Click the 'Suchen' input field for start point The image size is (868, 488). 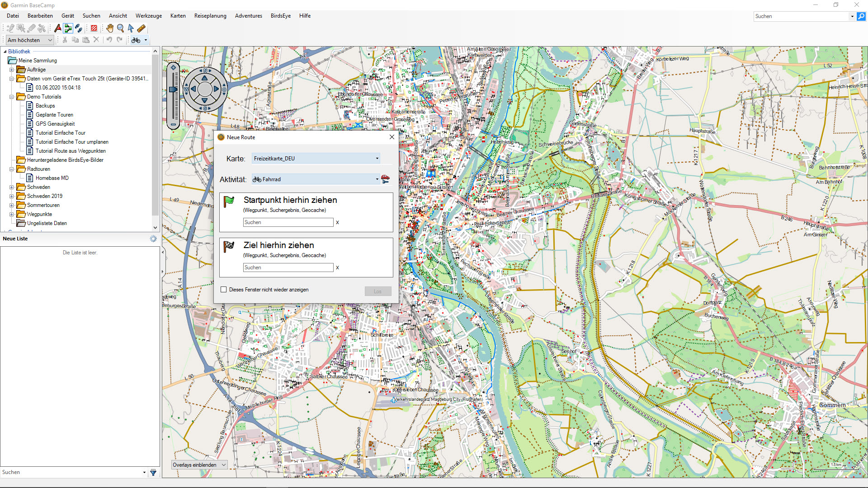click(288, 222)
